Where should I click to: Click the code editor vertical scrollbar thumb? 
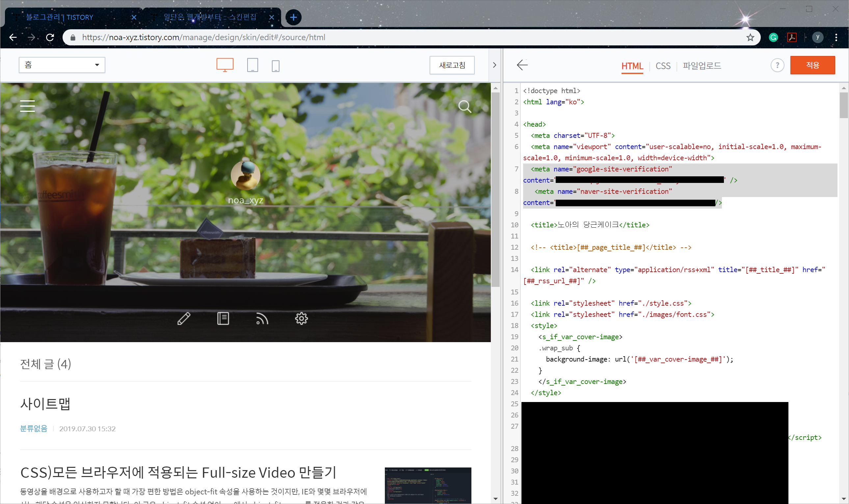[843, 105]
